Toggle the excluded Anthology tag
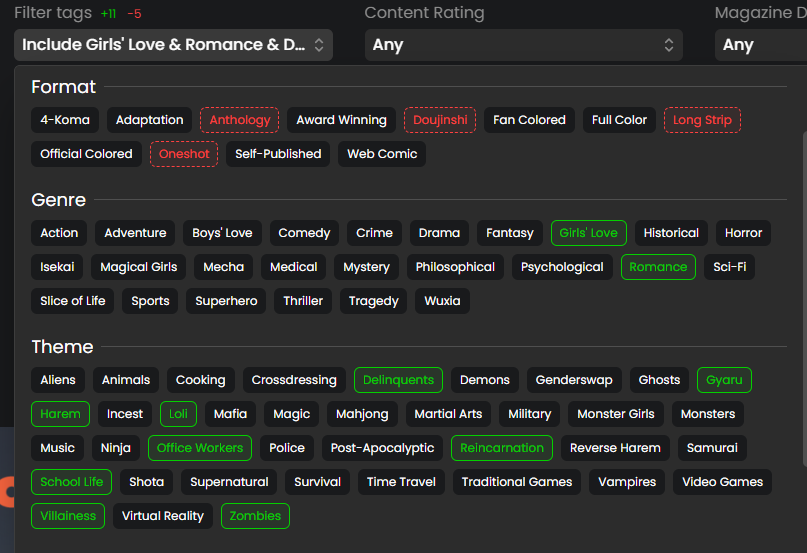The height and width of the screenshot is (553, 807). (x=239, y=120)
